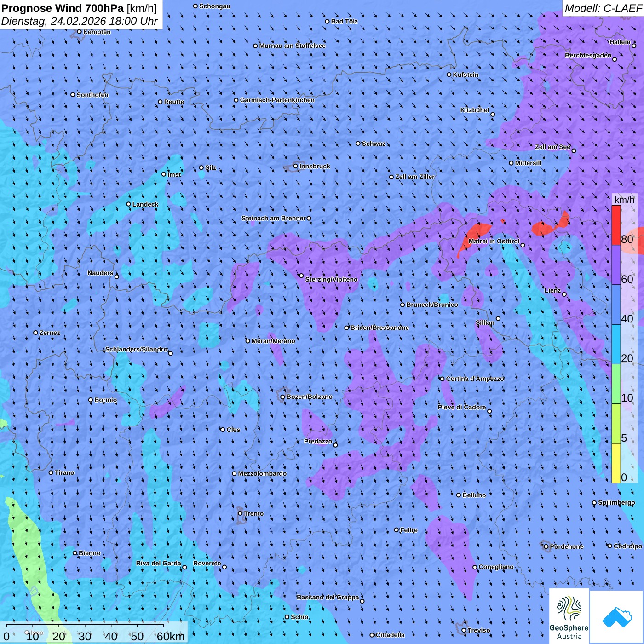
Task: Click the Cles city label
Action: click(x=233, y=430)
